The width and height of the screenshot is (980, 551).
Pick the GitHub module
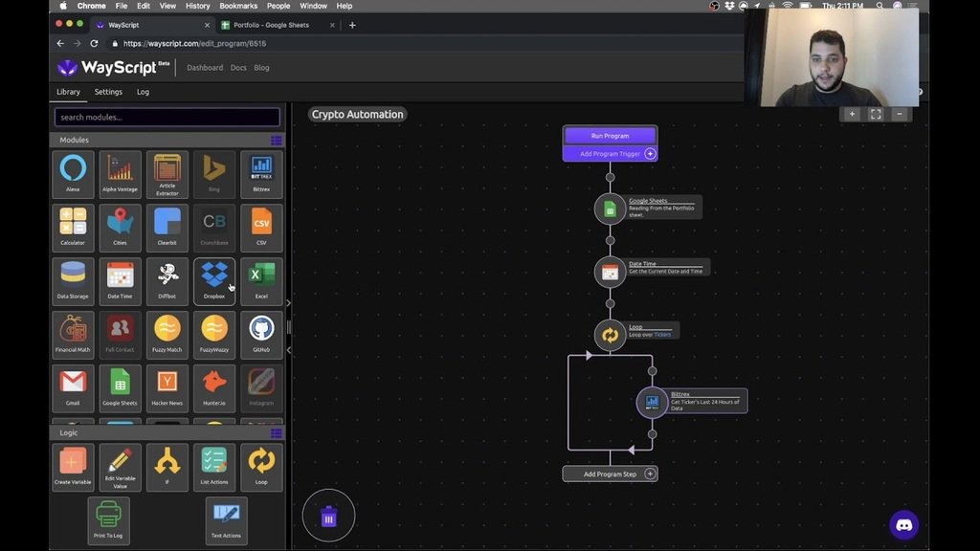click(x=261, y=334)
